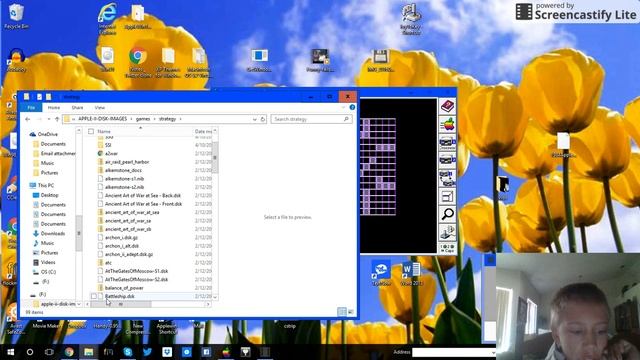Click the Explorer Back arrow
The height and width of the screenshot is (360, 640).
27,119
